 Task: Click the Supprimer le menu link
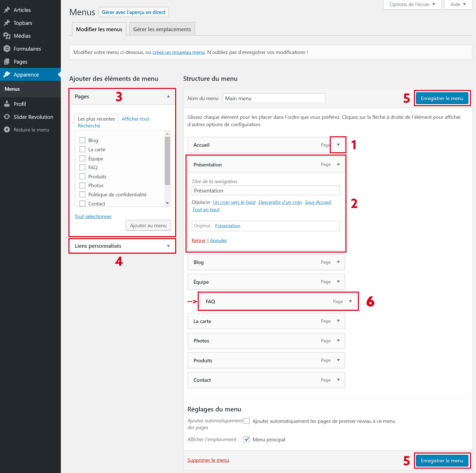point(208,460)
